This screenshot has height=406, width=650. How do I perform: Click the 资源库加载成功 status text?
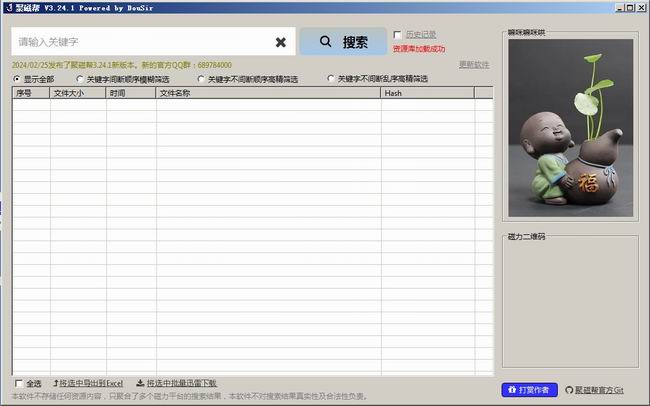click(419, 49)
